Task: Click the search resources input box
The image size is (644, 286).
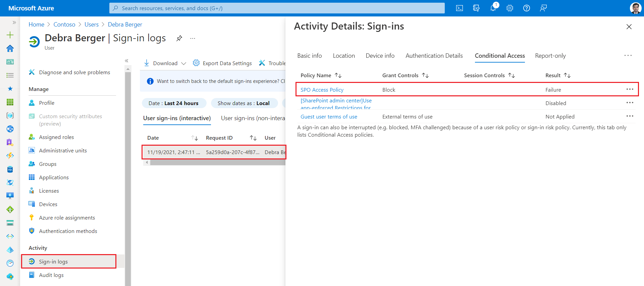Action: (x=277, y=8)
